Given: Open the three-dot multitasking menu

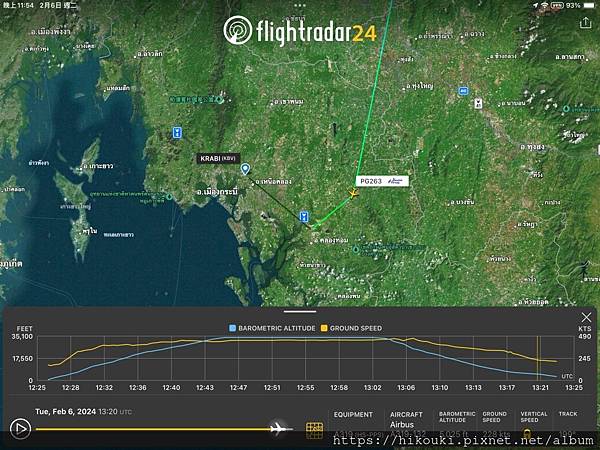Looking at the screenshot, I should coord(300,5).
